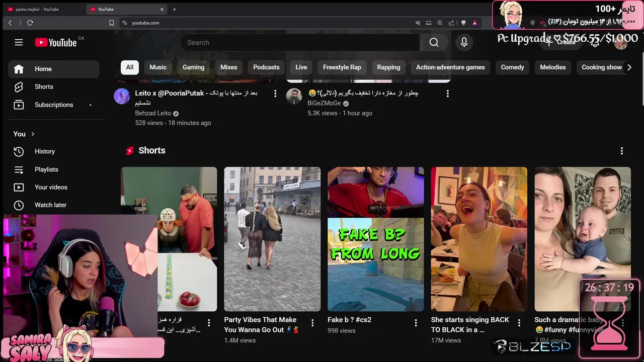Go to Home in the sidebar
Screen dimensions: 644x362
pyautogui.click(x=53, y=69)
